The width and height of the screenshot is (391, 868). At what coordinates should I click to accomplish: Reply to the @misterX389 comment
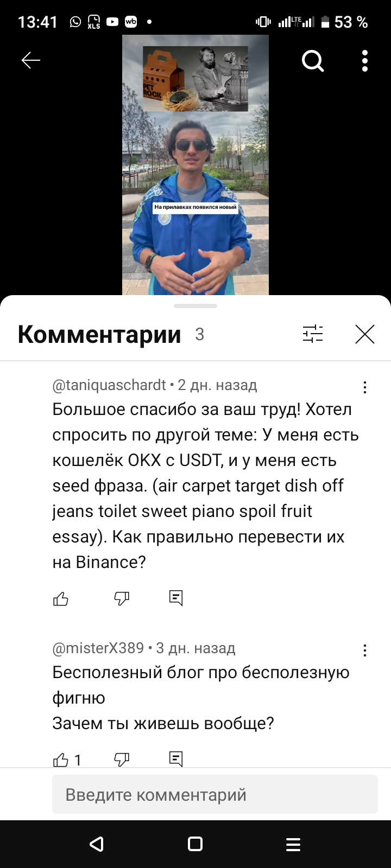[176, 758]
